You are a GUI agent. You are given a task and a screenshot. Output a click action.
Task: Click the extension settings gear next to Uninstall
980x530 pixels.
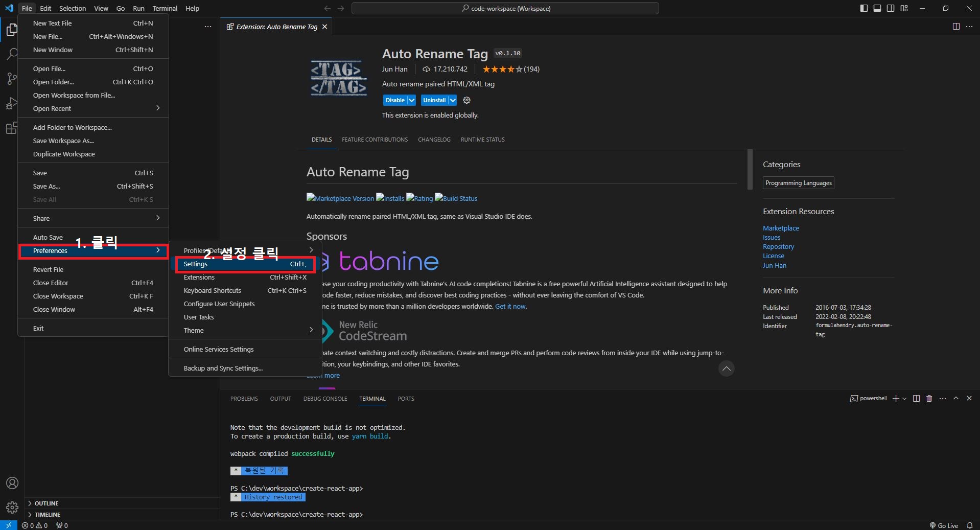(466, 100)
